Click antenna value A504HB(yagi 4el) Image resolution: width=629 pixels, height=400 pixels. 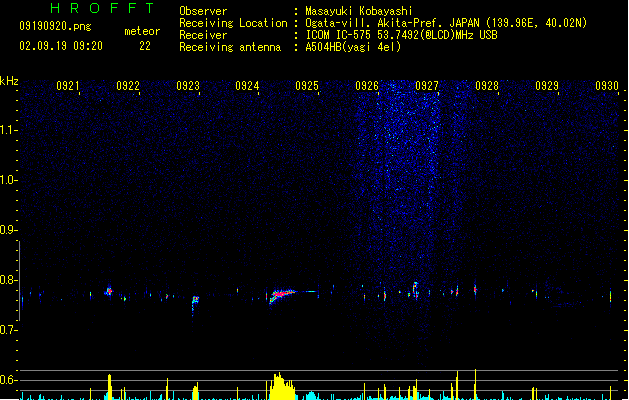click(353, 47)
